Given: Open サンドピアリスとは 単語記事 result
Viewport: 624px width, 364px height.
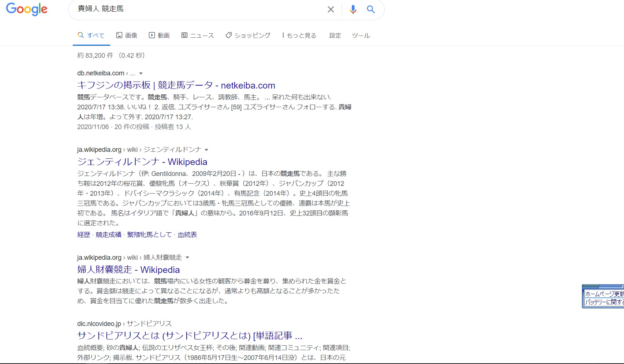Looking at the screenshot, I should coord(190,335).
